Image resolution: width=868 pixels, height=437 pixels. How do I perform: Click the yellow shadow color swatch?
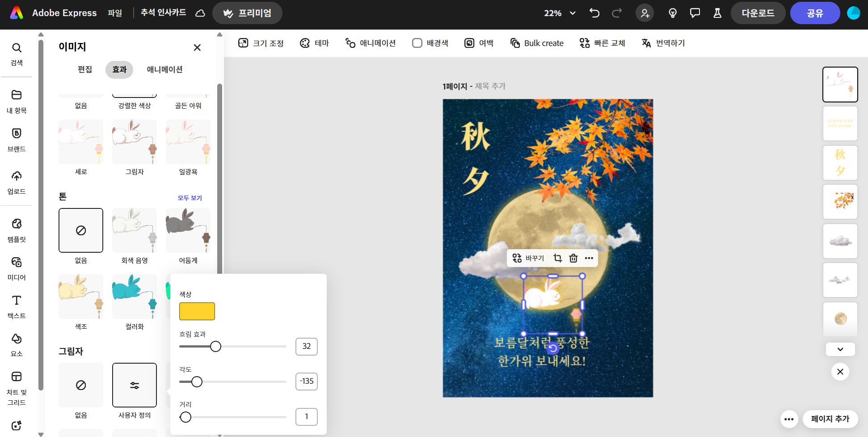197,311
